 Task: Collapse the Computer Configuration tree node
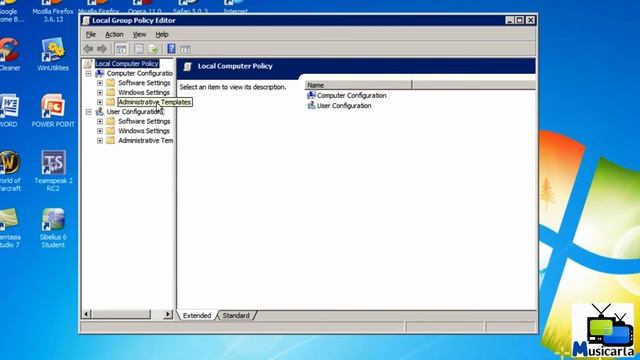coord(89,73)
